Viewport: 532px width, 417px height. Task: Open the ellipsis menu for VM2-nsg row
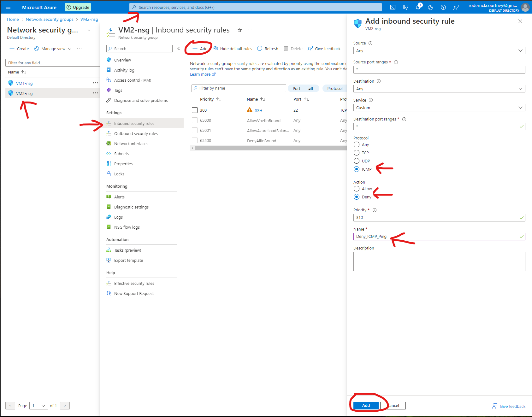(x=96, y=93)
